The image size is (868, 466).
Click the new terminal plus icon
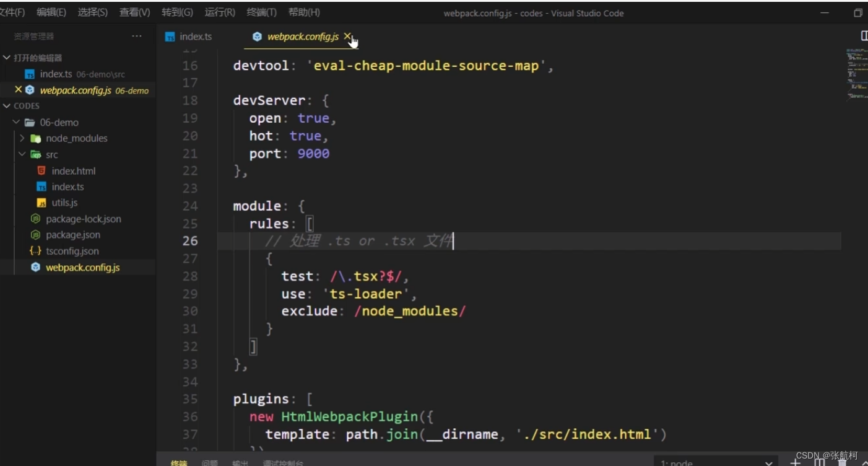pos(795,462)
